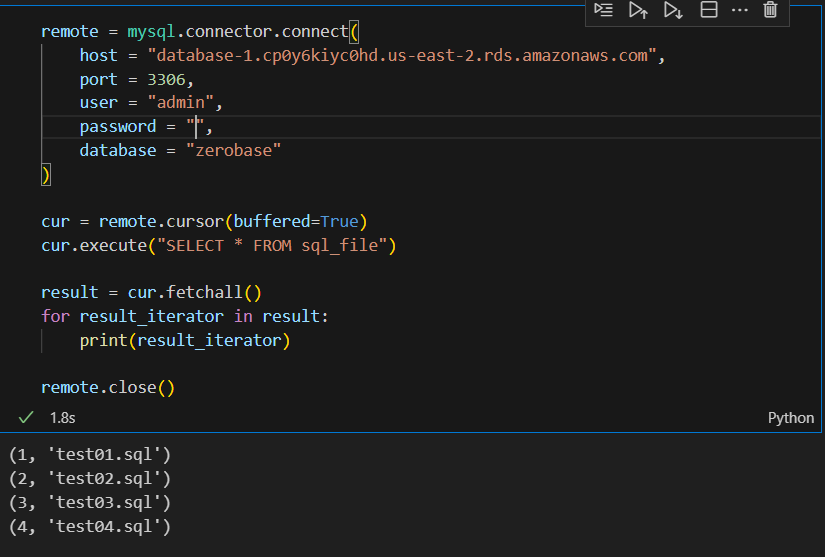825x557 pixels.
Task: Open the cell's more actions ellipsis menu
Action: point(740,10)
